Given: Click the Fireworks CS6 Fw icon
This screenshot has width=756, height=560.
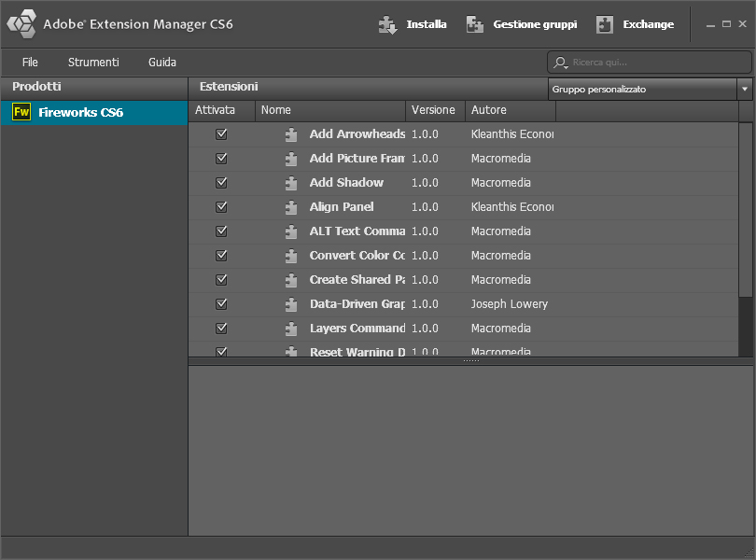Looking at the screenshot, I should (x=21, y=112).
